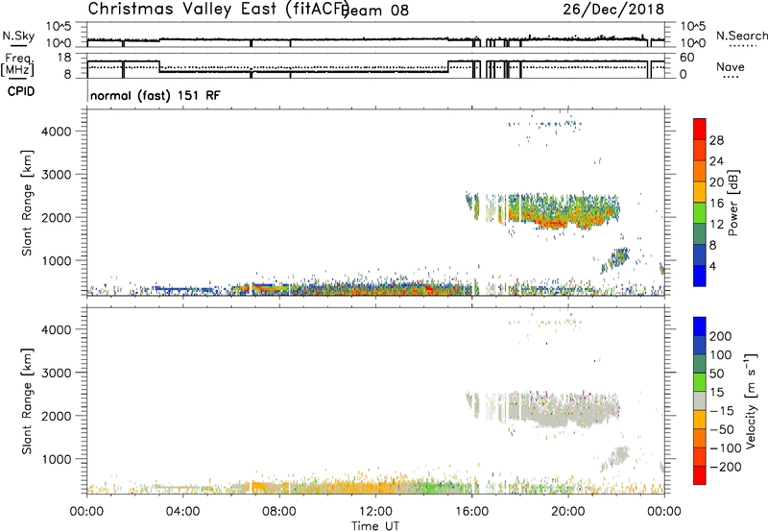Viewport: 768px width, 532px height.
Task: Click the '18' tick on the frequency axis
Action: [64, 58]
